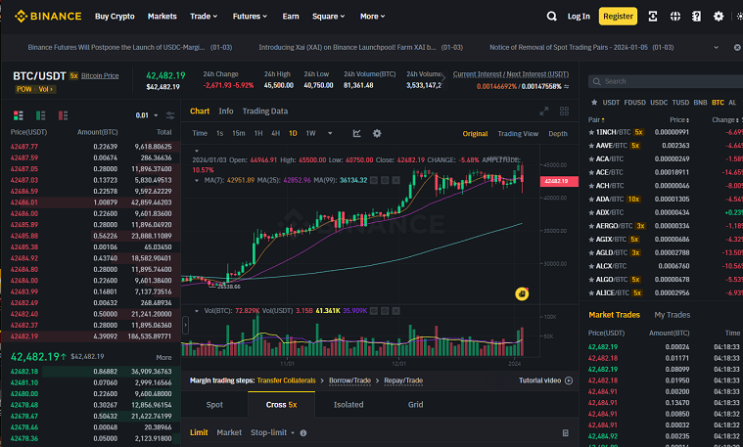Open more time intervals dropdown
The width and height of the screenshot is (743, 447).
pos(330,133)
